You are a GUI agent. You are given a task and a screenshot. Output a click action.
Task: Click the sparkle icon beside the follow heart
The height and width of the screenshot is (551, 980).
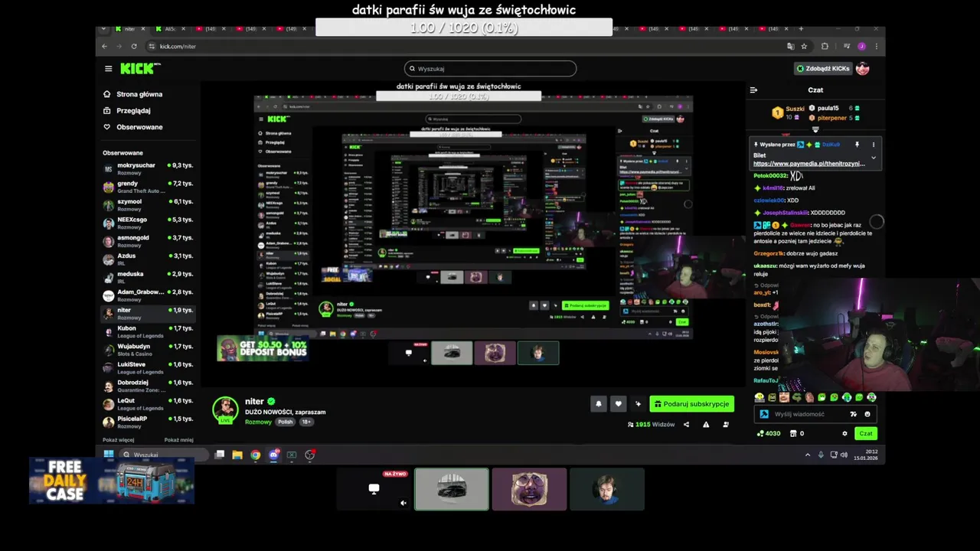pos(638,404)
